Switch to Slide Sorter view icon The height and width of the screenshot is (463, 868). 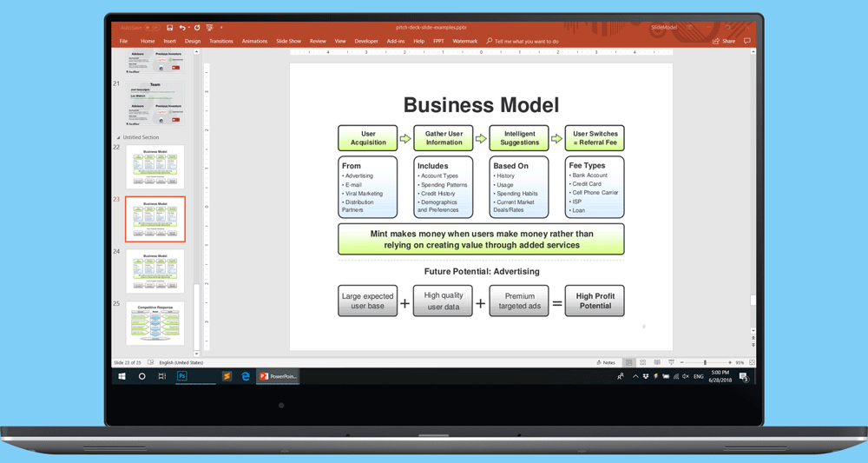click(642, 363)
